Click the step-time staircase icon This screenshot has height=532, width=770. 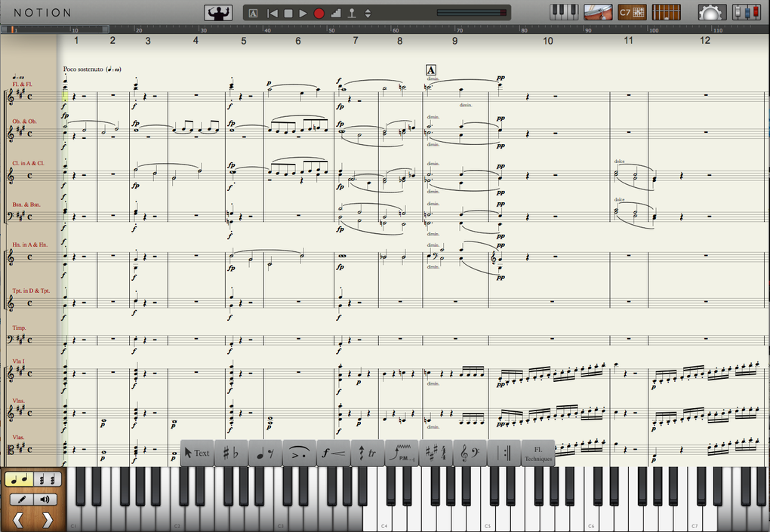point(336,14)
